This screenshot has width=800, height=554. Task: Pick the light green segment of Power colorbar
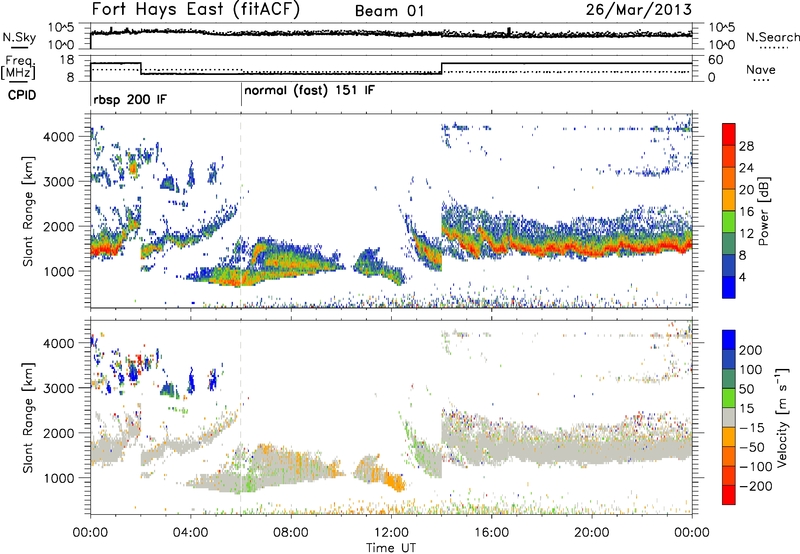coord(729,222)
